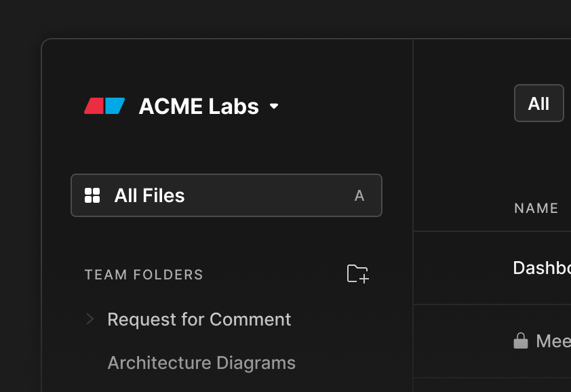Open the ACME Labs workspace dropdown caret
This screenshot has width=571, height=392.
point(274,106)
